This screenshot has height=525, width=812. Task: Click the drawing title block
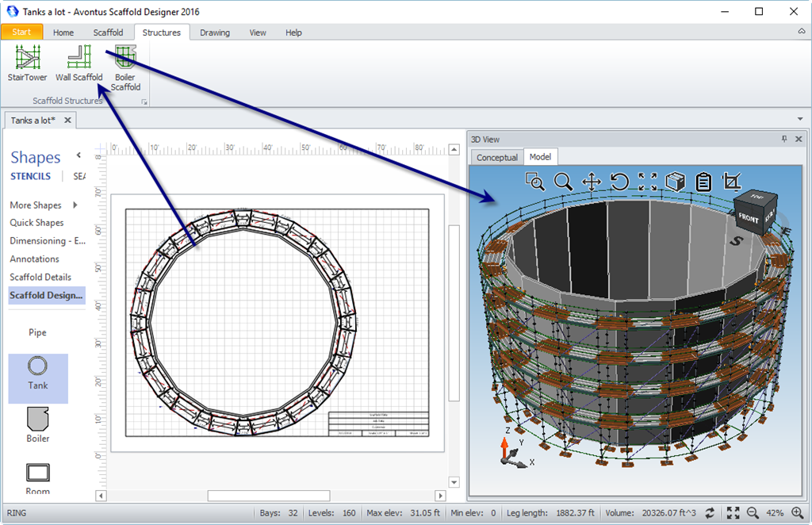[x=378, y=424]
